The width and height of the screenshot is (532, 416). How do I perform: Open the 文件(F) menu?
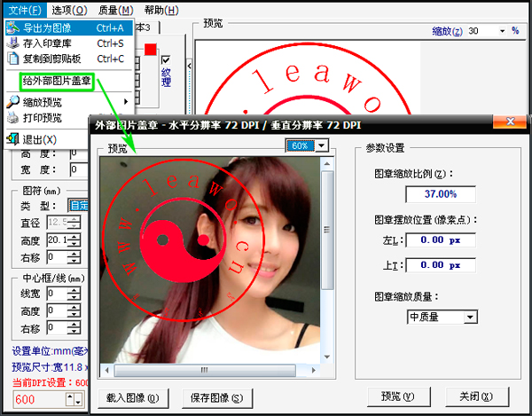tap(25, 10)
